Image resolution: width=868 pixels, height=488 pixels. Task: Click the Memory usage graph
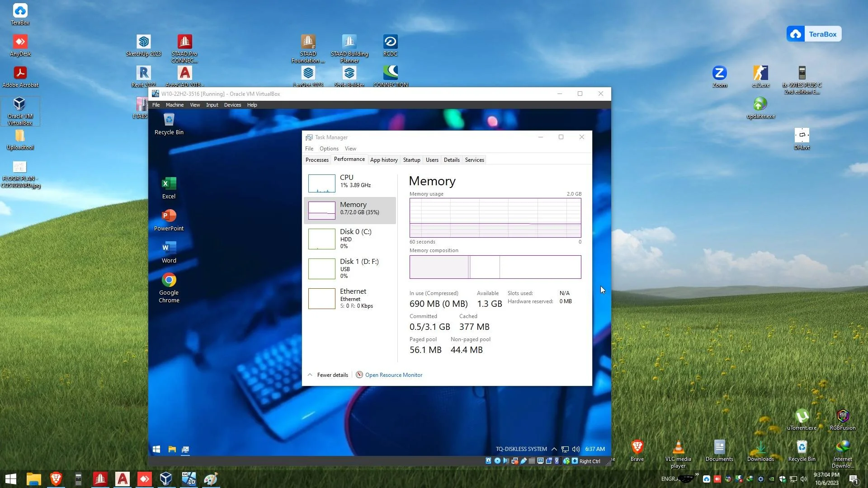pos(495,218)
